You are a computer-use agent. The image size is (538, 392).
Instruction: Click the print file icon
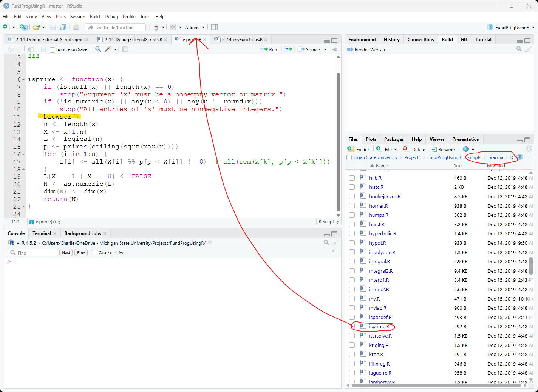point(76,27)
